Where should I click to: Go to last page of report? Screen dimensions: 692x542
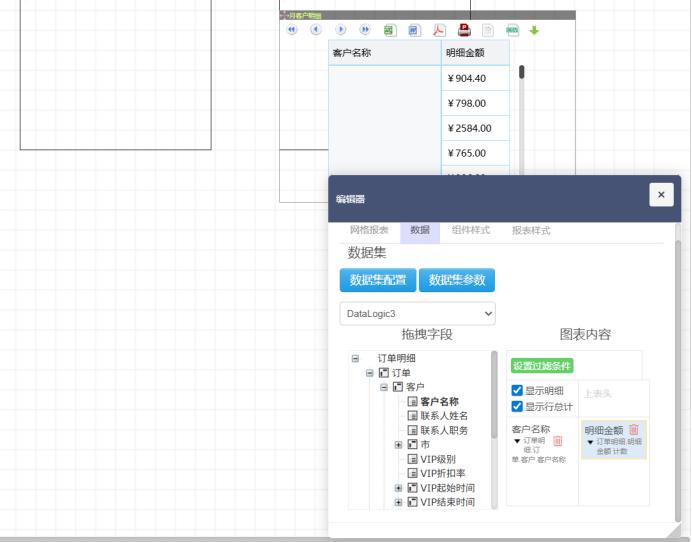pyautogui.click(x=365, y=30)
